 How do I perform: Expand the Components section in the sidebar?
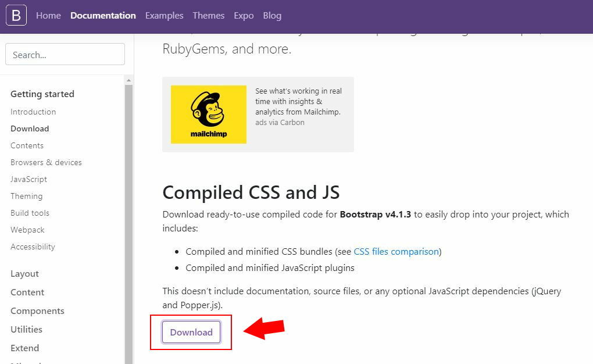[37, 311]
